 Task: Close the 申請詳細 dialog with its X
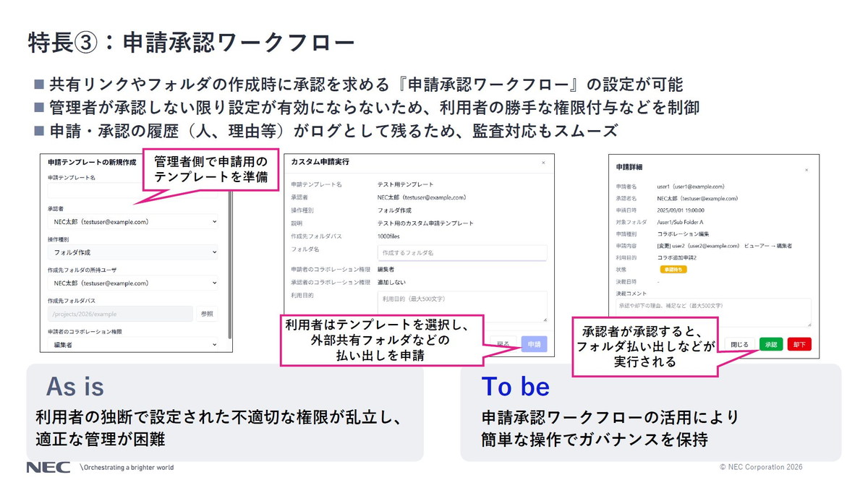coord(807,170)
